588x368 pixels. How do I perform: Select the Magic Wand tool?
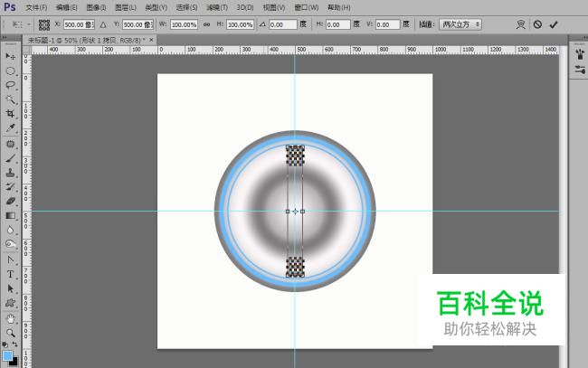[x=10, y=99]
